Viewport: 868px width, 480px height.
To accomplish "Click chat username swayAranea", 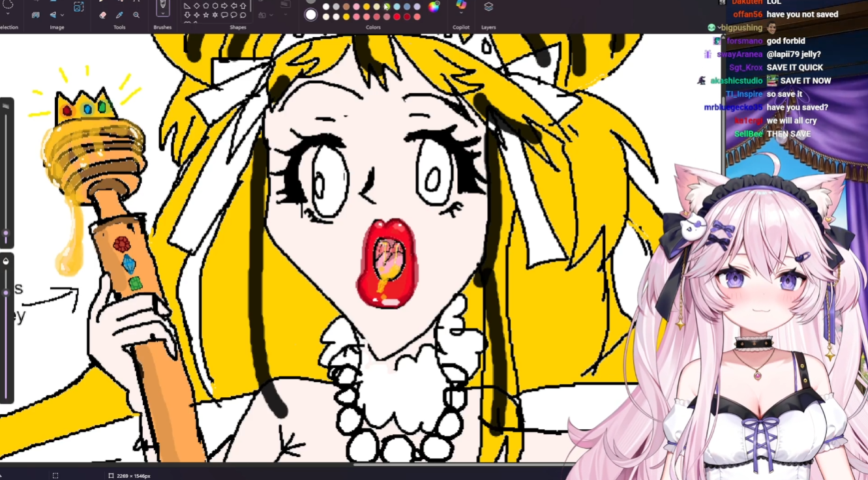I will [x=740, y=54].
